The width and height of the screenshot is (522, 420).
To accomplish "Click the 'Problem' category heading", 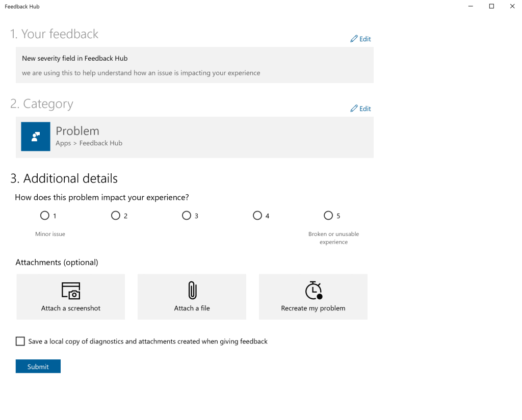I will 77,131.
